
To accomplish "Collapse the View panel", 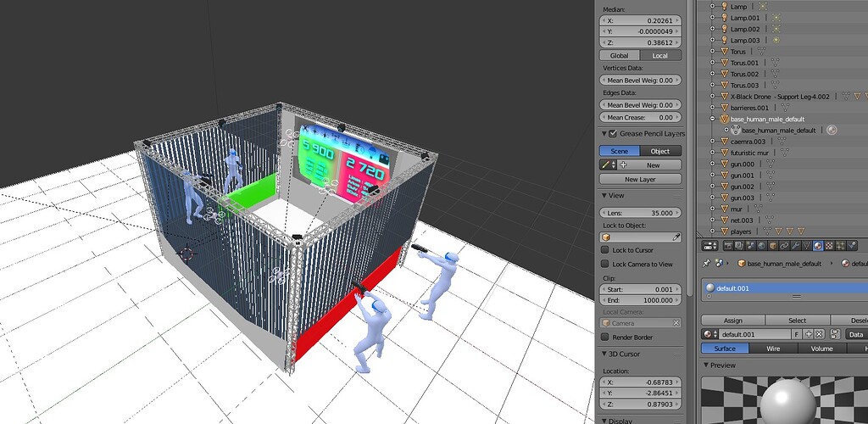I will click(x=604, y=195).
